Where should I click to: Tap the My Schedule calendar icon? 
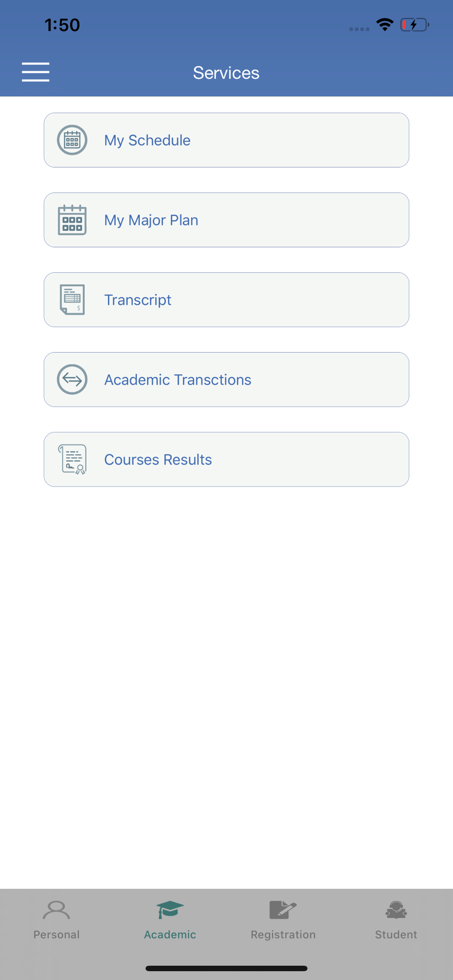(72, 140)
